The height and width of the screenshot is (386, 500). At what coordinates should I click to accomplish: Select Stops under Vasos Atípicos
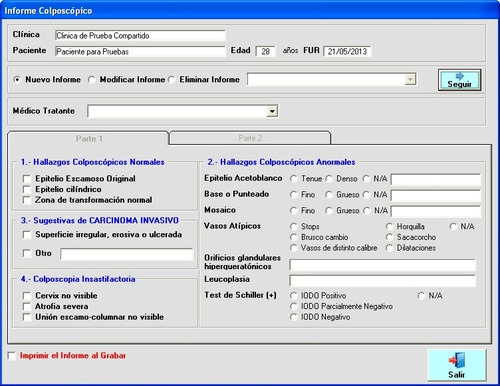[293, 227]
